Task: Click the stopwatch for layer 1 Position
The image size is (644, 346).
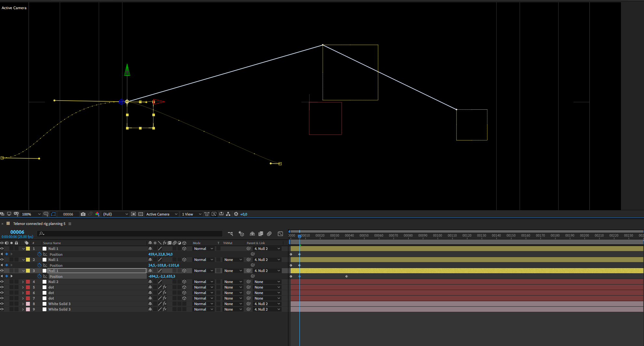Action: 40,254
